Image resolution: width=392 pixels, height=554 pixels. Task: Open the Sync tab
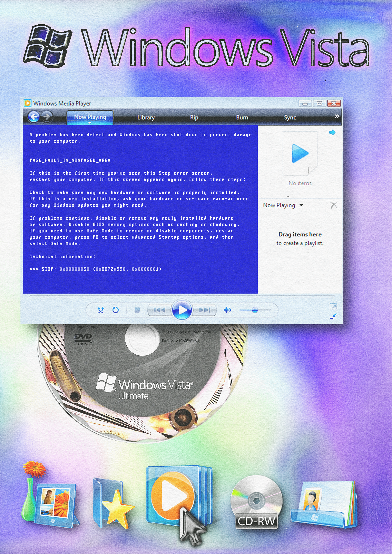click(290, 118)
